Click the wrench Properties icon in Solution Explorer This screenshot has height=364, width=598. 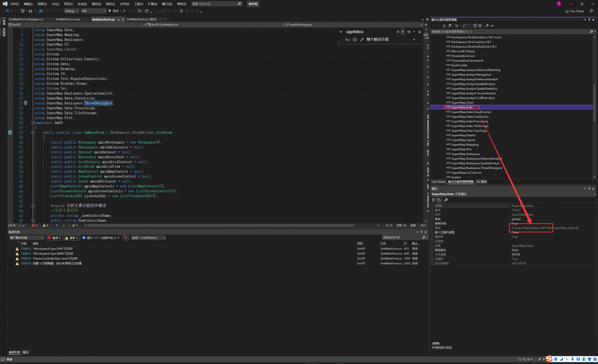pyautogui.click(x=487, y=26)
